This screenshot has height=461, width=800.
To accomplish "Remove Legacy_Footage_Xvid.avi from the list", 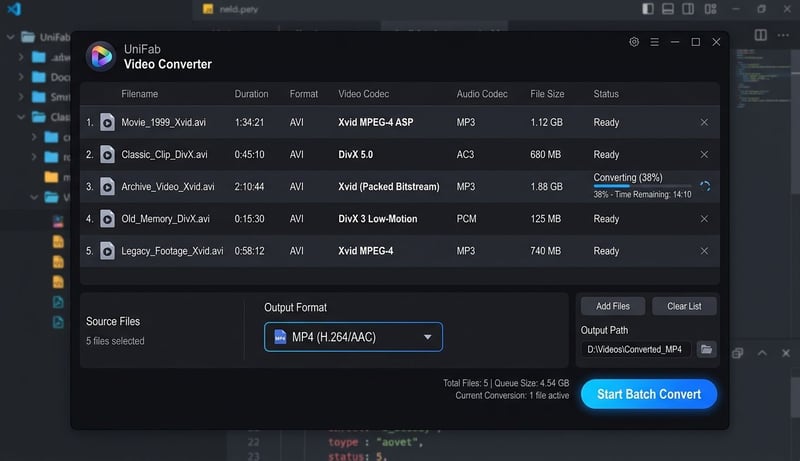I will 704,251.
